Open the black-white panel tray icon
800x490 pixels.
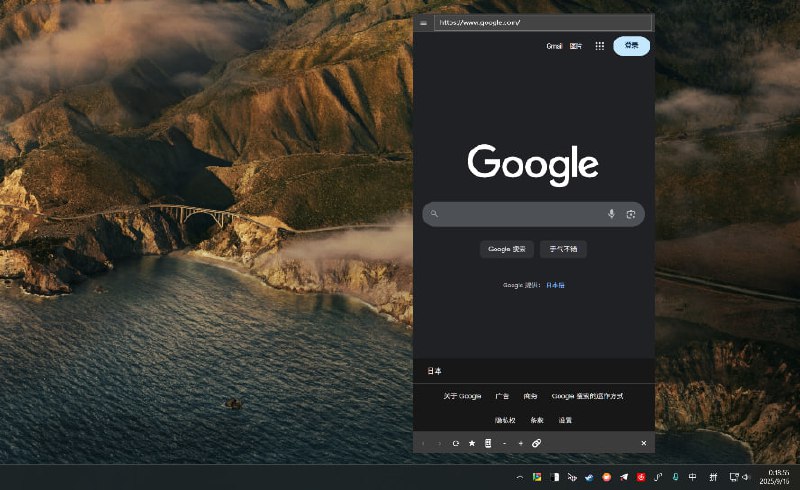click(x=555, y=477)
